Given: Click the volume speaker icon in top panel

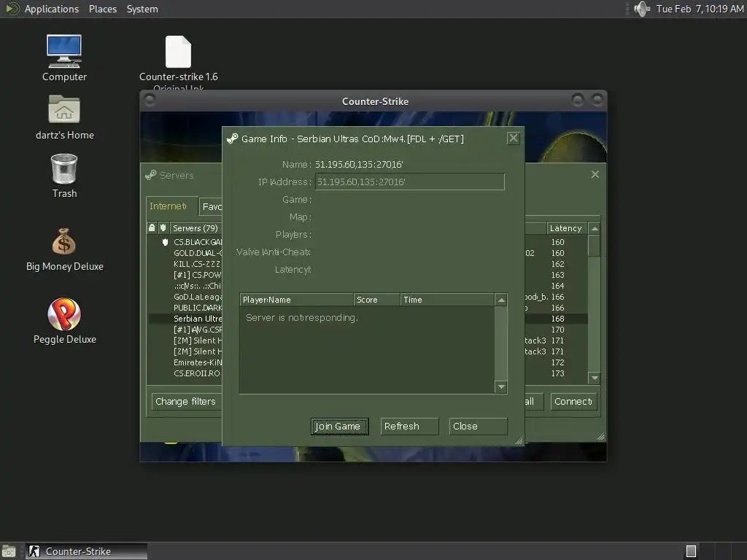Looking at the screenshot, I should pyautogui.click(x=642, y=9).
